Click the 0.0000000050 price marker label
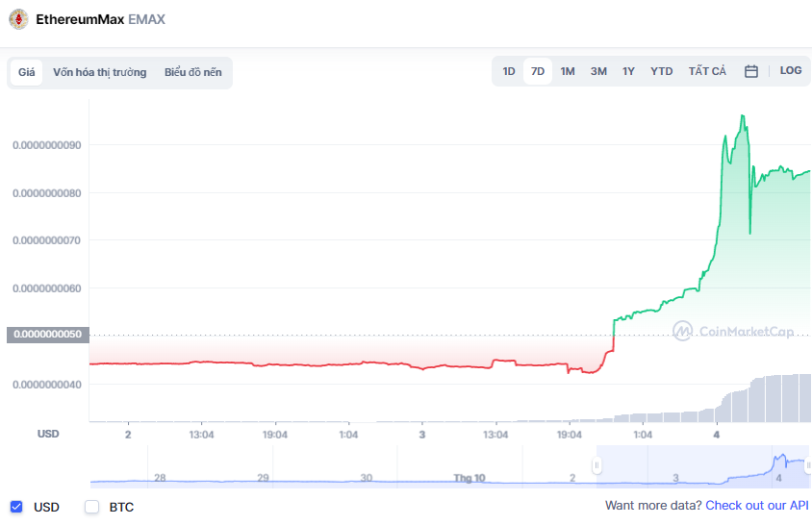The image size is (812, 525). point(48,335)
